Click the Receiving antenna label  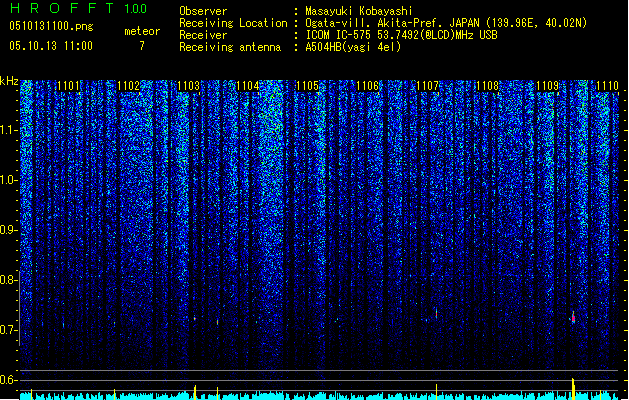(x=230, y=47)
